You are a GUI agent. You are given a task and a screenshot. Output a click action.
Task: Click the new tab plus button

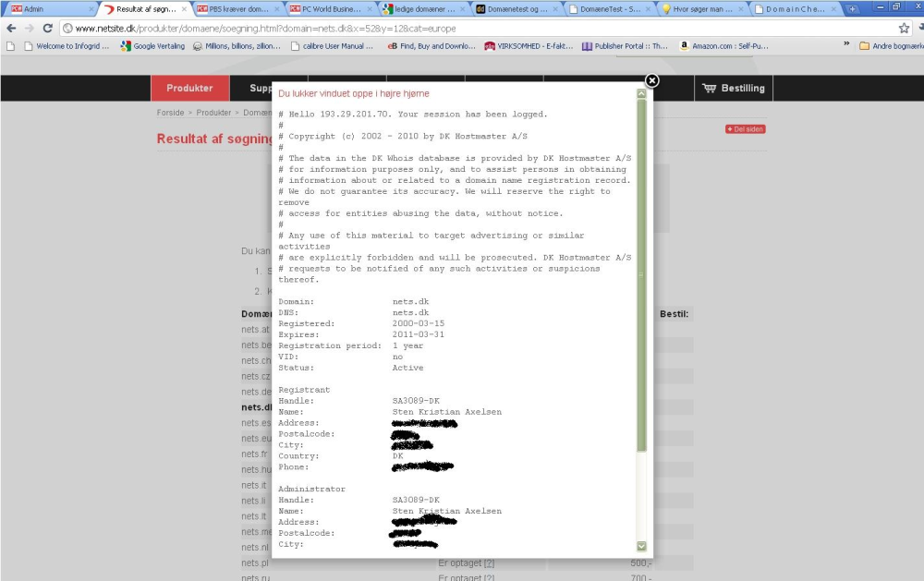pyautogui.click(x=852, y=9)
